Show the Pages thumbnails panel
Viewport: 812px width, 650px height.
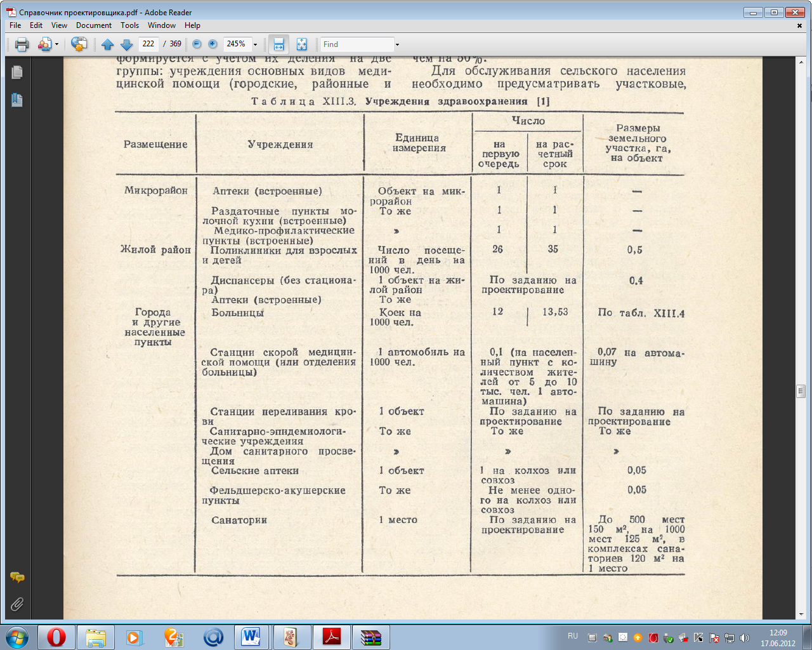coord(17,72)
